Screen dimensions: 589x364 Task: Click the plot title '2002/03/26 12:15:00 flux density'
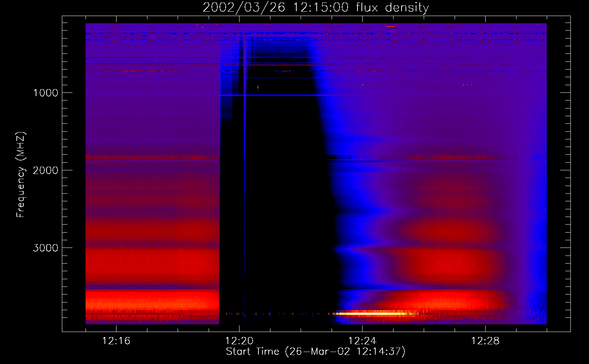(316, 7)
